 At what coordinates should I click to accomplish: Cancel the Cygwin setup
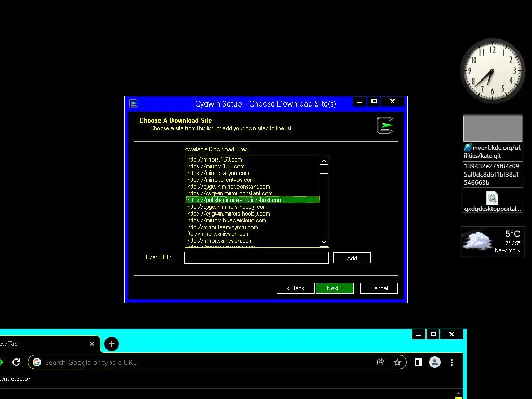click(379, 288)
